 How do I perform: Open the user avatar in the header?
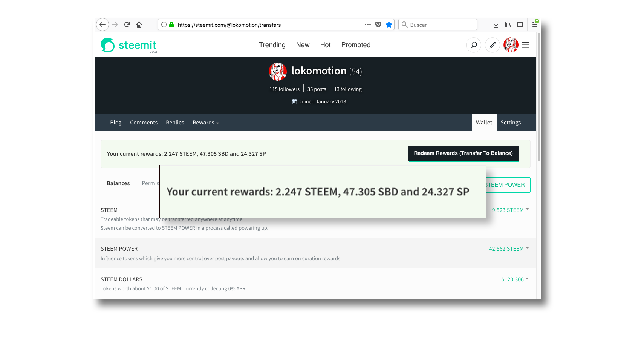pos(511,45)
